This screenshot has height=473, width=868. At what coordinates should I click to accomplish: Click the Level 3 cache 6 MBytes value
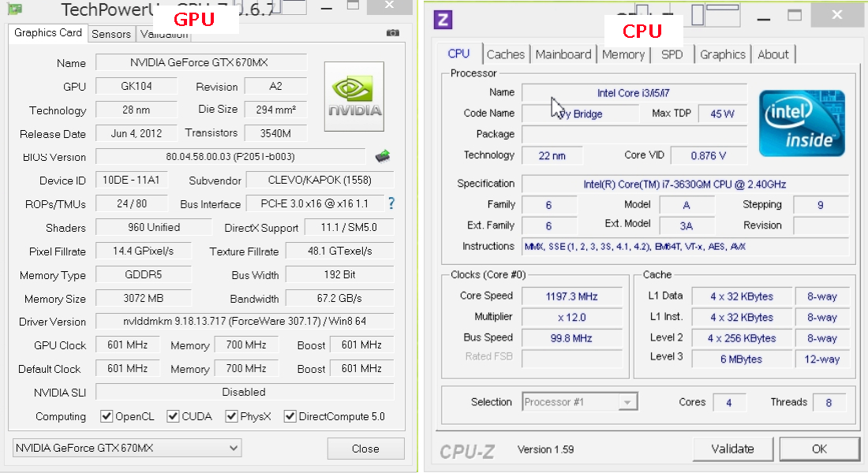(x=741, y=359)
